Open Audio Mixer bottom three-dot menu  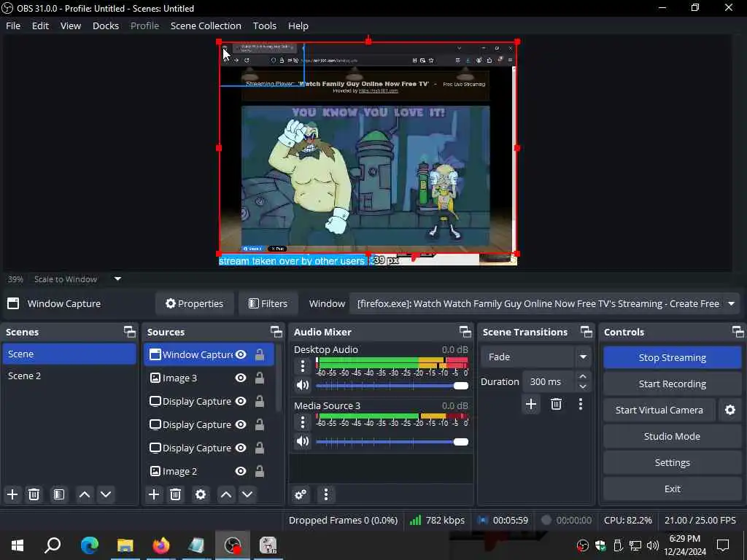click(x=326, y=494)
